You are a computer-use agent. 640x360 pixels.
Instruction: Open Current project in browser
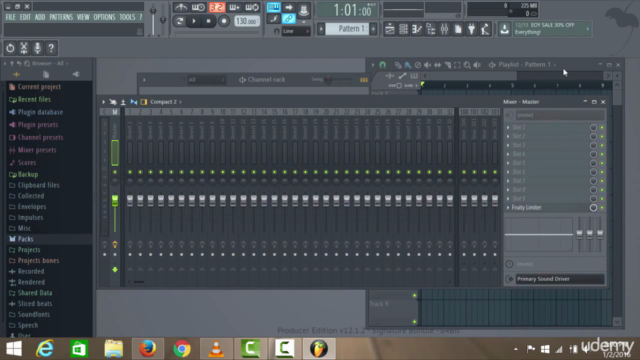click(39, 87)
